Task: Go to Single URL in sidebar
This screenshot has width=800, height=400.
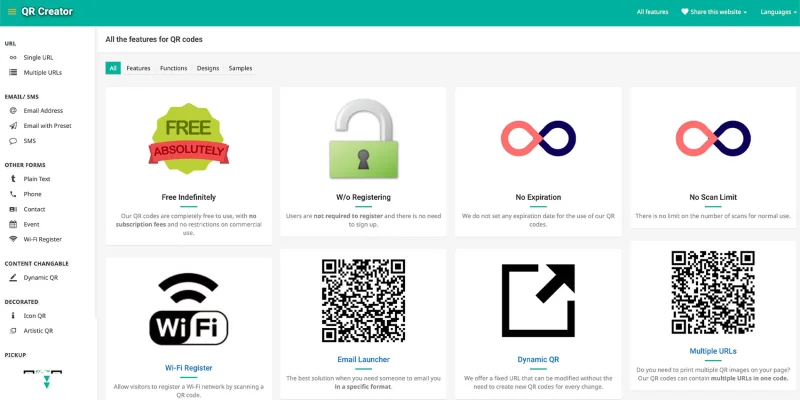Action: pos(38,58)
